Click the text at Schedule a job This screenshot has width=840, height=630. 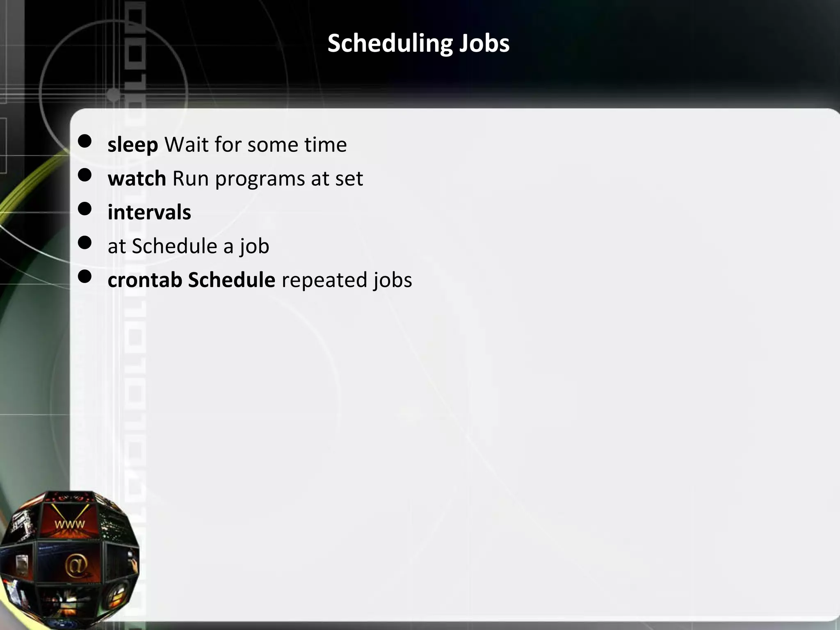(x=188, y=247)
